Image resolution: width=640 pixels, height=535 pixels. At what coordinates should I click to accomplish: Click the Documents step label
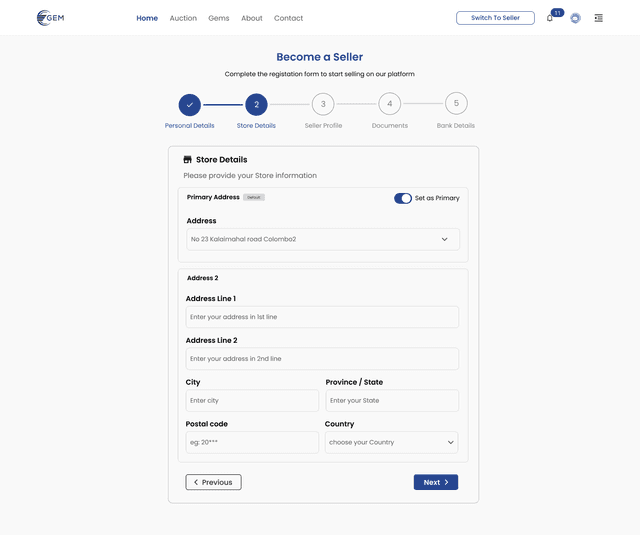tap(390, 126)
